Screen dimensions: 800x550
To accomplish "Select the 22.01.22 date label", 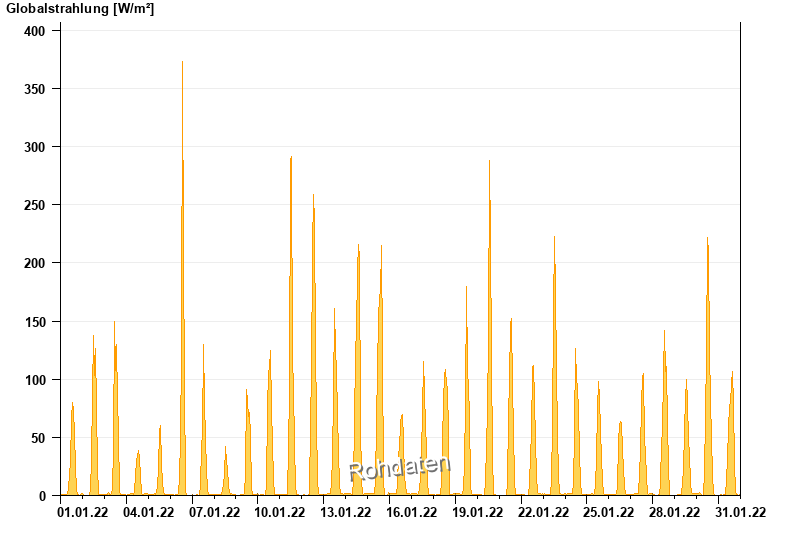I will coord(543,512).
